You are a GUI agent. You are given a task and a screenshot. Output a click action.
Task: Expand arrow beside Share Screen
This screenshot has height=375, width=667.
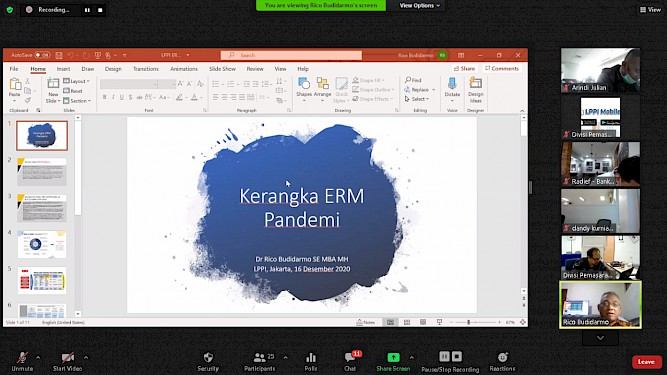(x=411, y=358)
